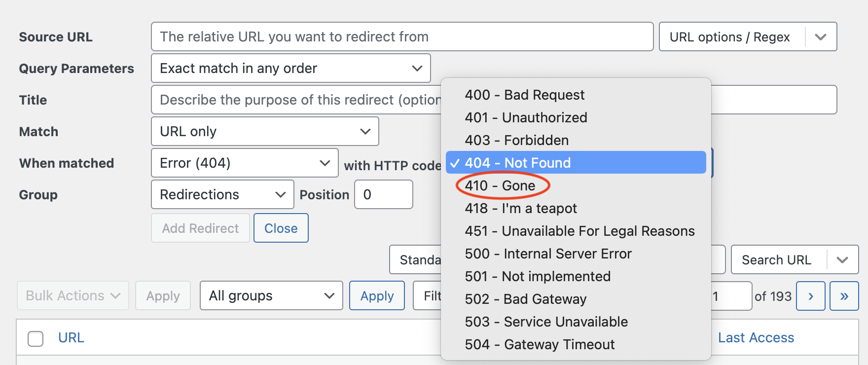Screen dimensions: 868x365
Task: Jump to last page double arrow
Action: (844, 296)
